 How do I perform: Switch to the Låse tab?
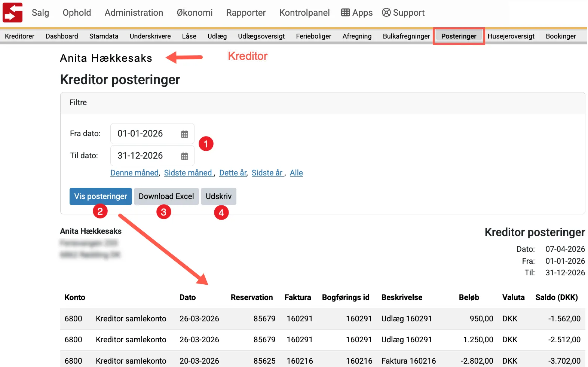pyautogui.click(x=189, y=36)
